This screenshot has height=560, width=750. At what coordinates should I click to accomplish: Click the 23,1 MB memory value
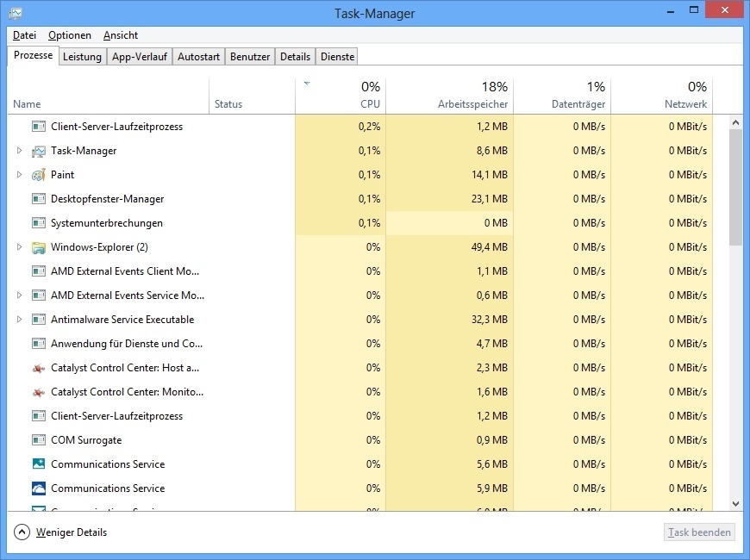pos(490,199)
